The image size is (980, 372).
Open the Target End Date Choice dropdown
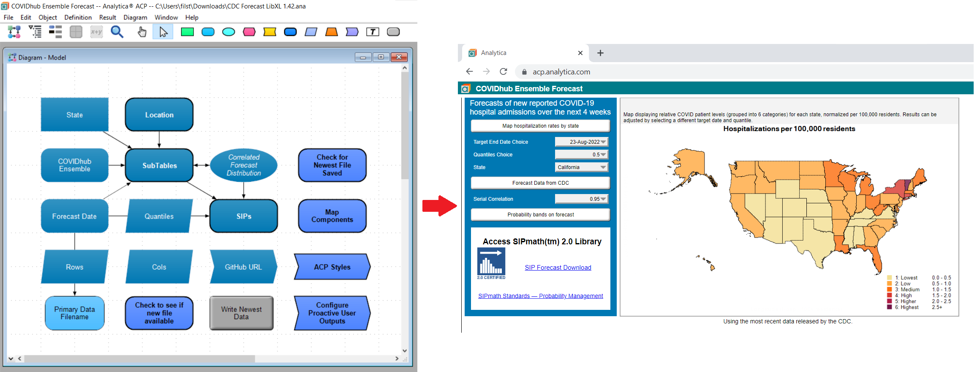click(x=582, y=142)
